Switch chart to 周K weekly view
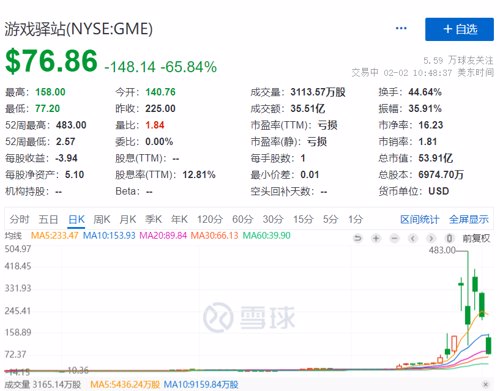500x391 pixels. coord(102,219)
